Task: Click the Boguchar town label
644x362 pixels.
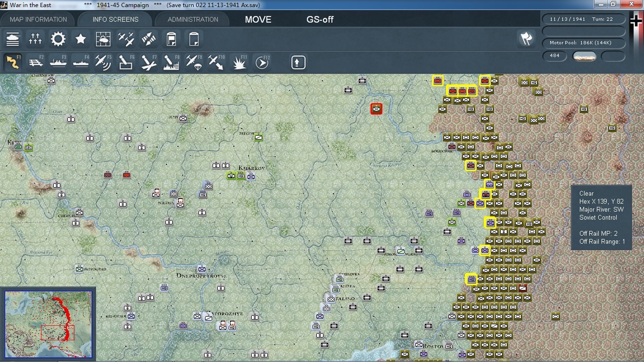Action: click(442, 151)
